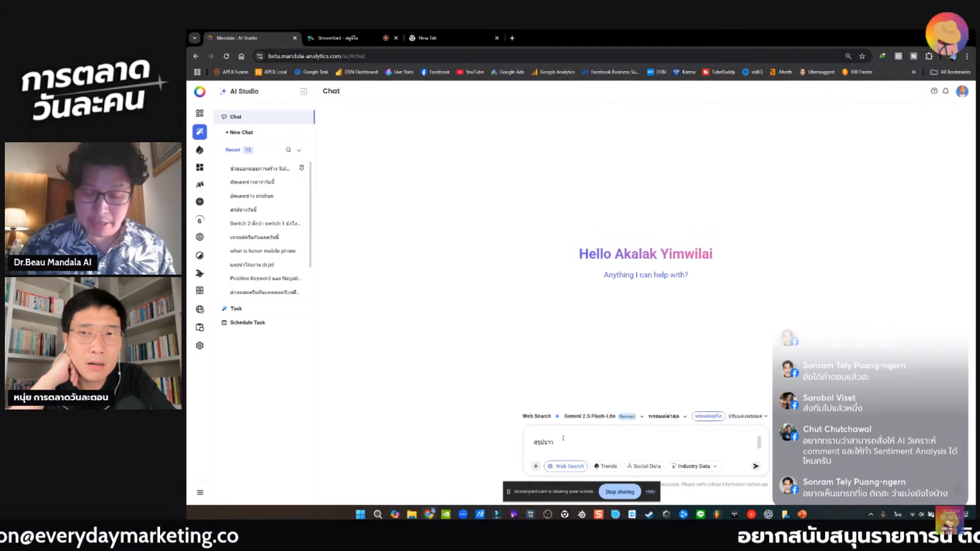Screen dimensions: 980x551
Task: Open the Facebook bookmark
Action: coord(435,72)
